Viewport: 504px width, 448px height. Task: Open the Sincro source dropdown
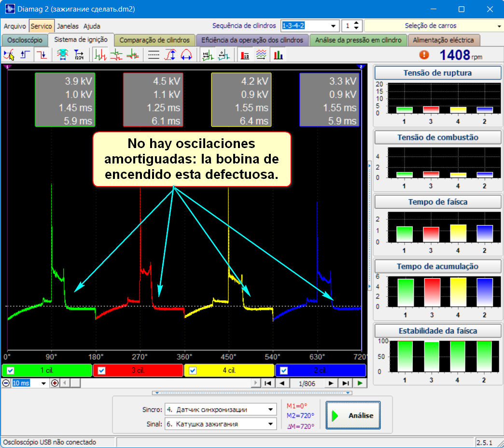click(x=270, y=409)
